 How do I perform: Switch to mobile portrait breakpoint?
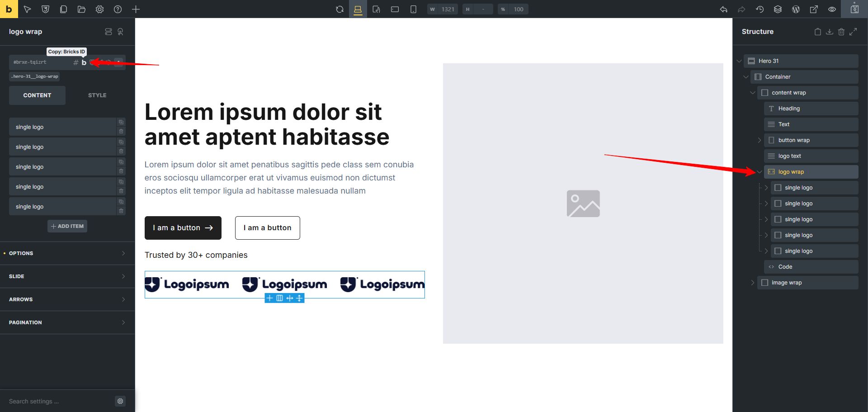pyautogui.click(x=413, y=9)
